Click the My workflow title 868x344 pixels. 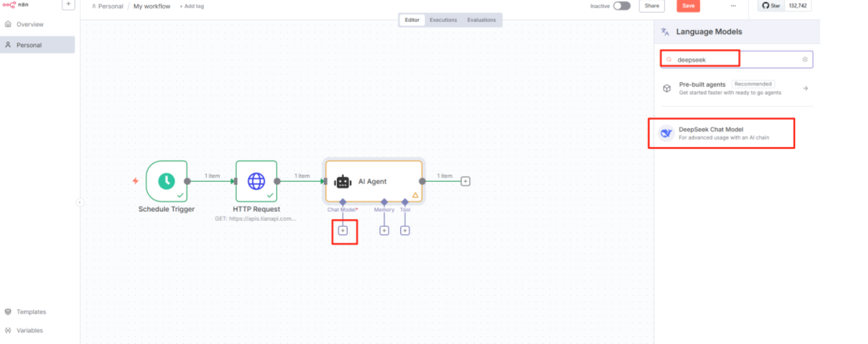pyautogui.click(x=152, y=6)
